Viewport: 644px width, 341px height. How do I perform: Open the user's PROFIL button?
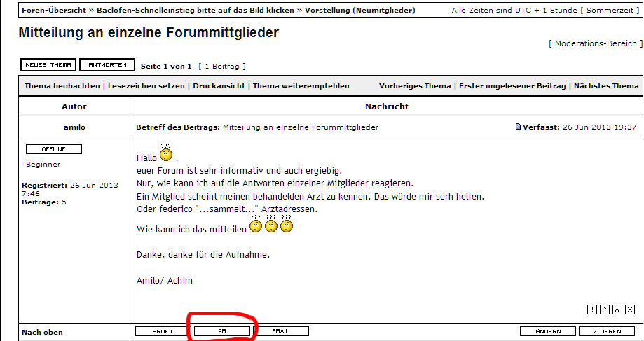[x=163, y=331]
